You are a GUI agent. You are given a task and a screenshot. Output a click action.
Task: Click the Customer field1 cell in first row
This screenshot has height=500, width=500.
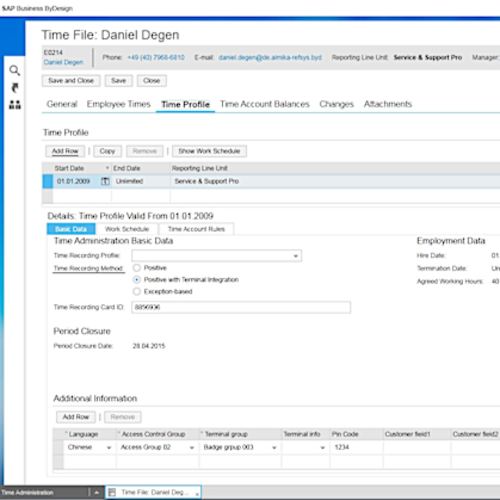tap(417, 447)
